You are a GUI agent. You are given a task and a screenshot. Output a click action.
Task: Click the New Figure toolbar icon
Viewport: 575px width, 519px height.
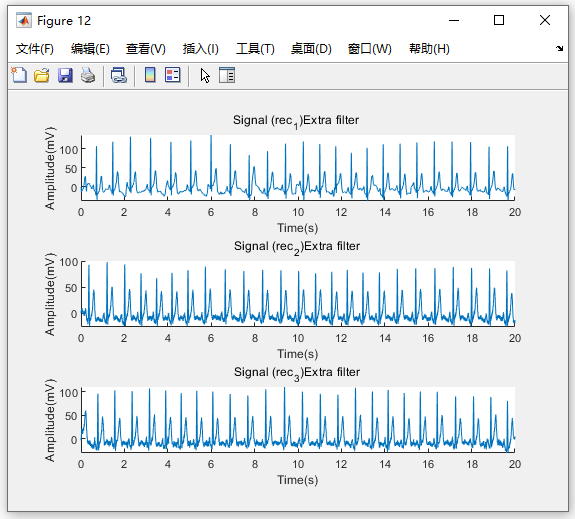(19, 75)
